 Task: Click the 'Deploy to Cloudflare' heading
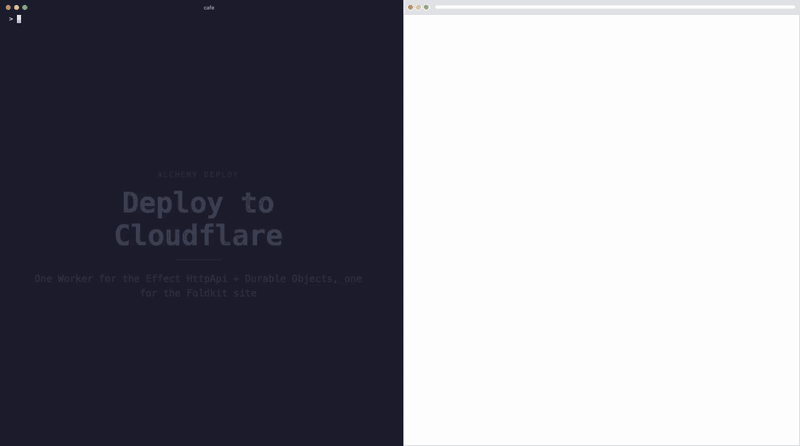[x=198, y=219]
